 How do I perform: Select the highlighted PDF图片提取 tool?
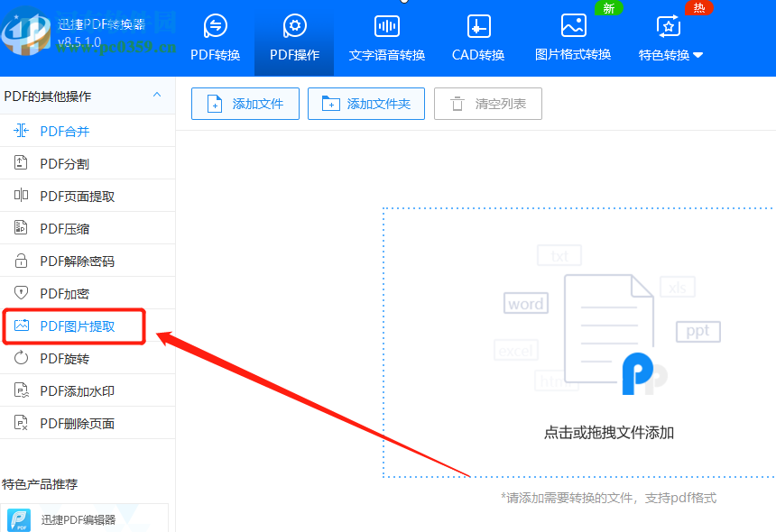pyautogui.click(x=63, y=326)
